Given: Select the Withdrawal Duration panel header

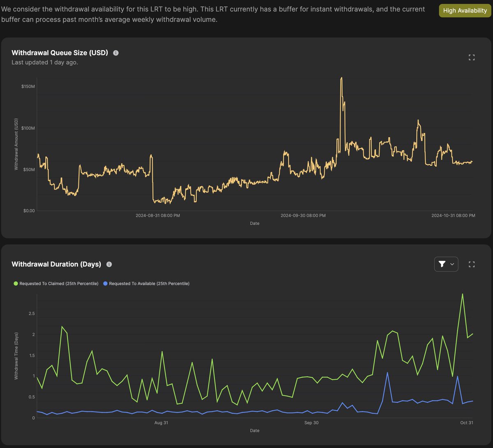Looking at the screenshot, I should 55,264.
